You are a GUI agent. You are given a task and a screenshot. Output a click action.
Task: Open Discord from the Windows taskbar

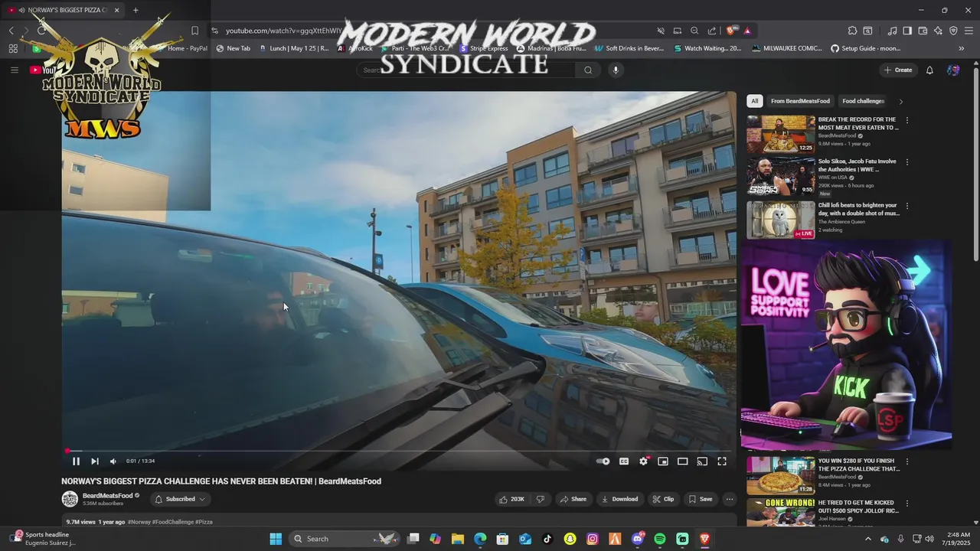638,539
